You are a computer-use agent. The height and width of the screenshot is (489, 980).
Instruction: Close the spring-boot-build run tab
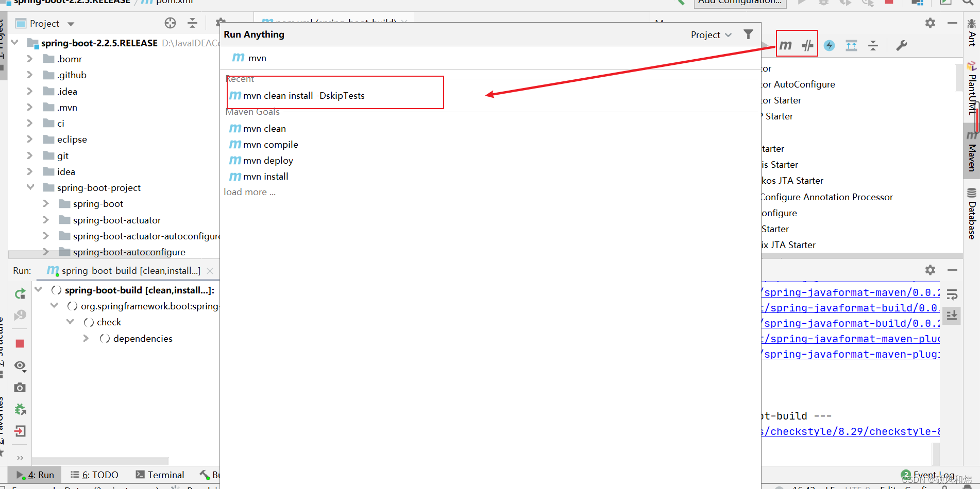pos(210,271)
